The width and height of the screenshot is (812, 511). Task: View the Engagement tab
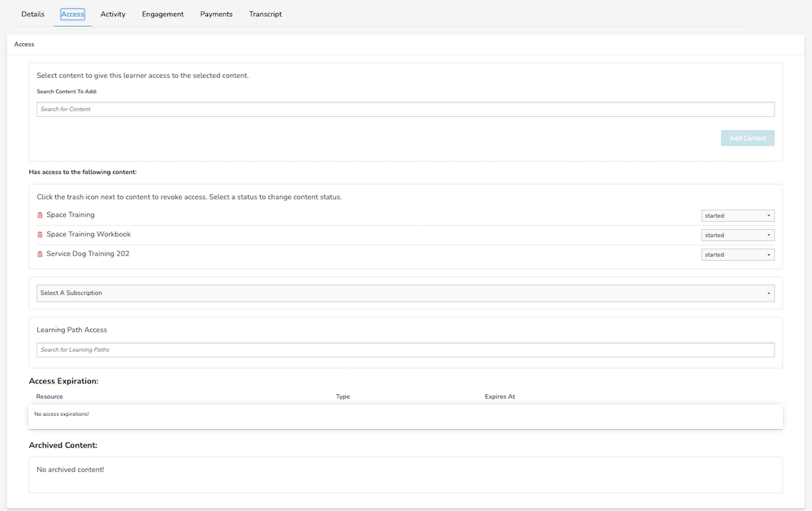coord(162,14)
